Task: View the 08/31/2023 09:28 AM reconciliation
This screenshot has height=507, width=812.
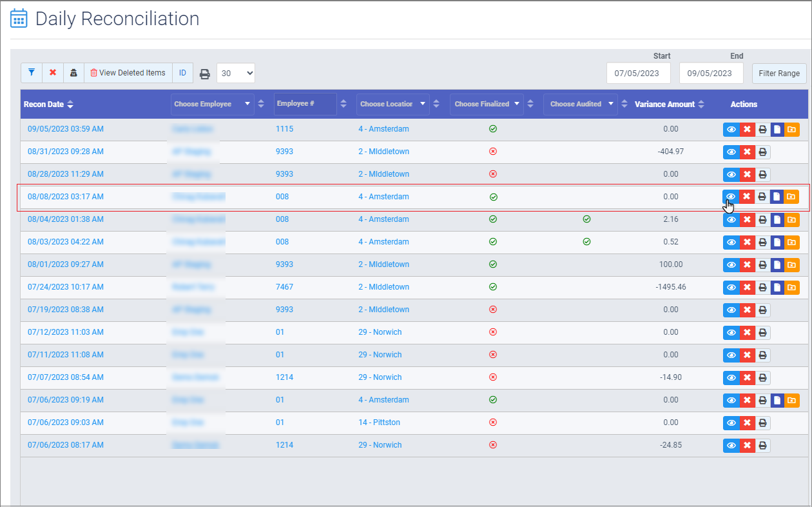Action: 731,152
